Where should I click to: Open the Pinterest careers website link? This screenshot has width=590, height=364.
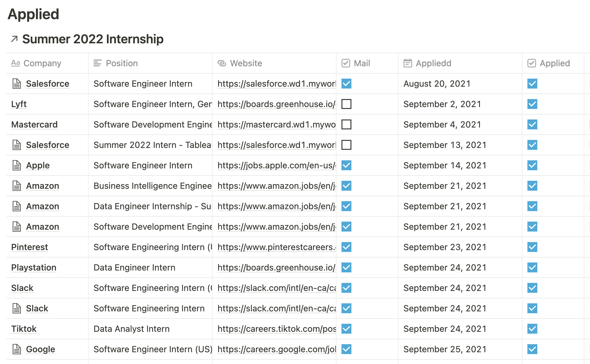tap(276, 247)
